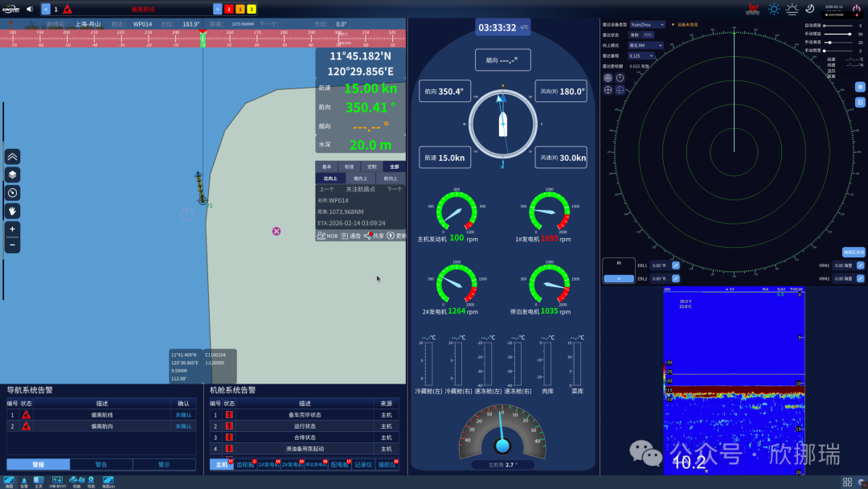The height and width of the screenshot is (489, 868).
Task: Click the night mode moon icon
Action: click(x=809, y=9)
